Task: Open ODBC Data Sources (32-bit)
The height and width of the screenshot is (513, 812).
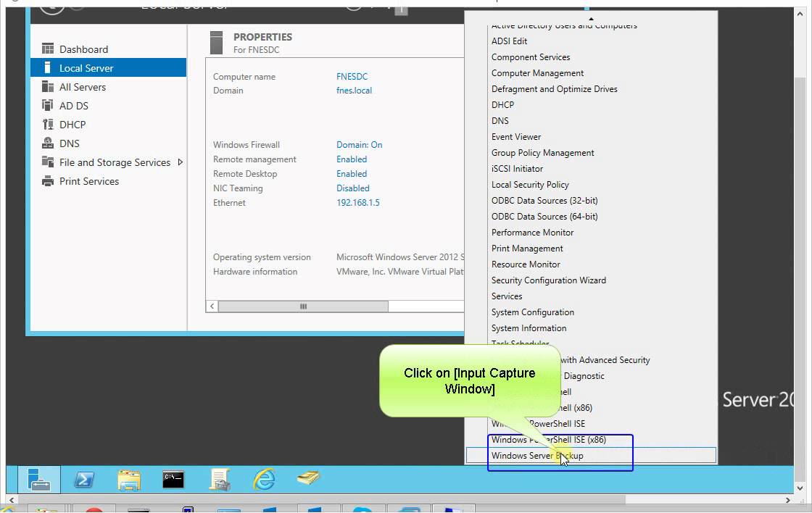Action: pos(544,200)
